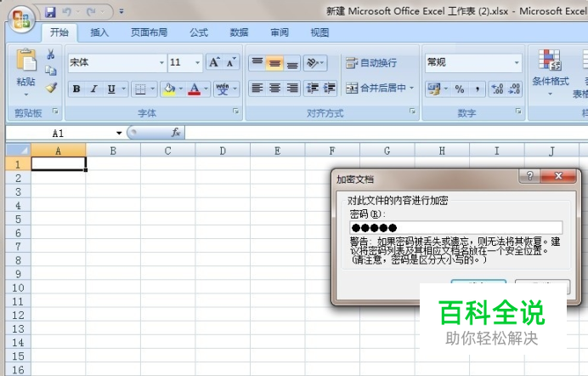Select column C header

[x=167, y=151]
